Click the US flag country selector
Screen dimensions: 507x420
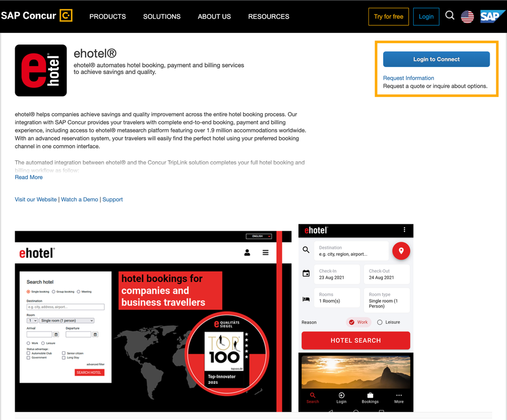pos(467,16)
